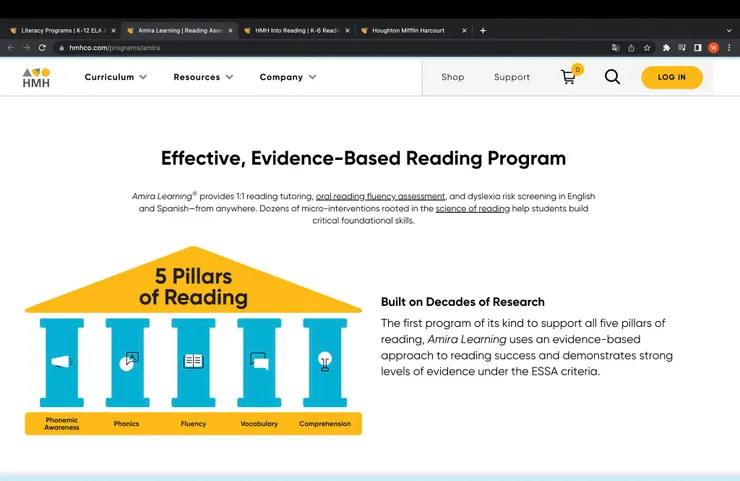The width and height of the screenshot is (740, 481).
Task: Click the HMH logo in the header
Action: [x=36, y=77]
